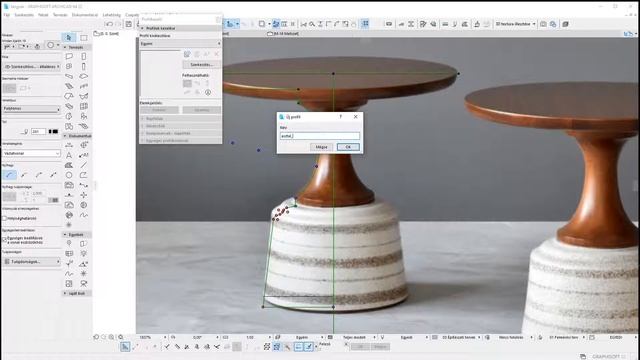Collapse the Egyebek toolbox group
Screen dimensions: 640x360
point(65,235)
